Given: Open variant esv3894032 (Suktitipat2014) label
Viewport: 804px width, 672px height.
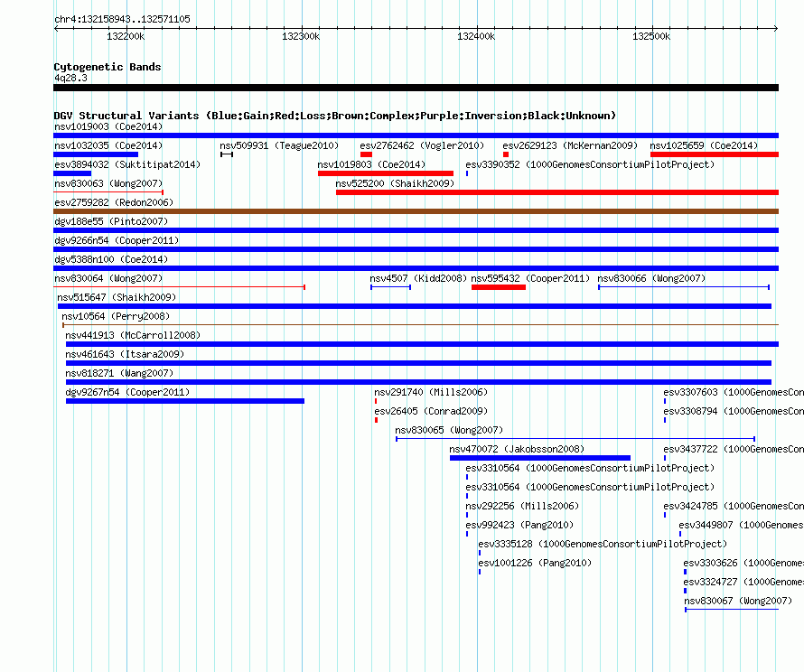Looking at the screenshot, I should 127,164.
